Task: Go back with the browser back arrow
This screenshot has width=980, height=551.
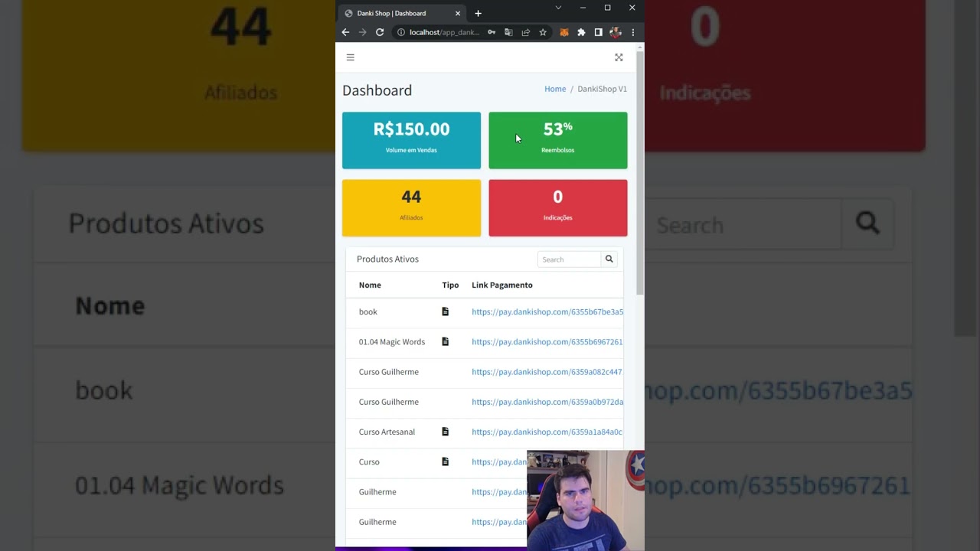Action: pyautogui.click(x=345, y=32)
